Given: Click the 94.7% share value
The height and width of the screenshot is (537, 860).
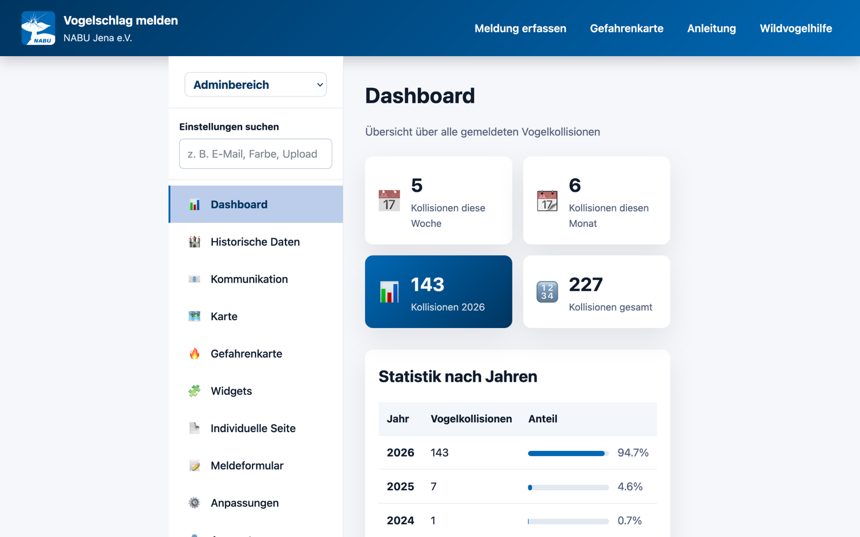Looking at the screenshot, I should [633, 453].
